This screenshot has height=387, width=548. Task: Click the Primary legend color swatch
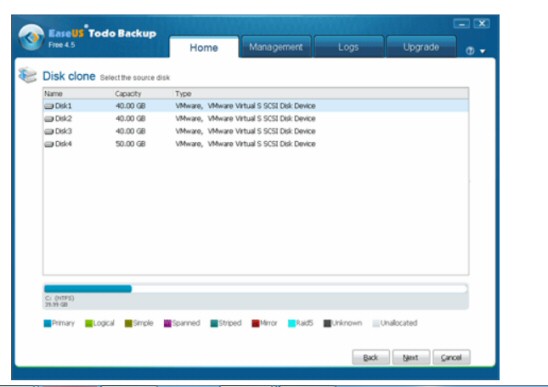coord(47,323)
